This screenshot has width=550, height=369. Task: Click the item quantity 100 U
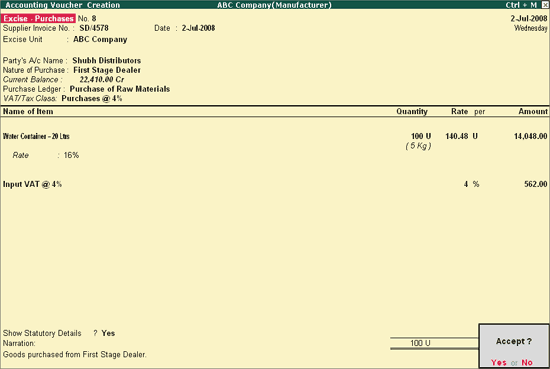(421, 136)
